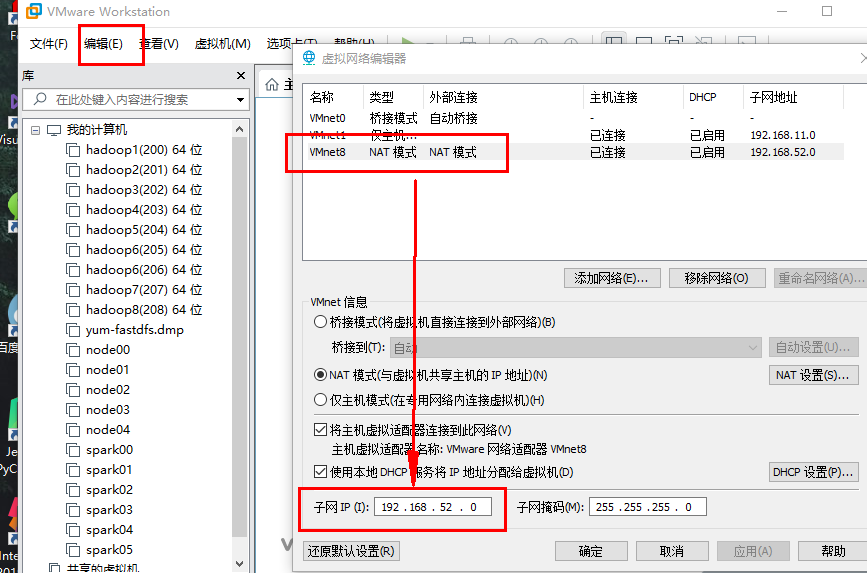The image size is (867, 573).
Task: Toggle 将主机虚拟适配器连接到此网络 checkbox
Action: 320,430
